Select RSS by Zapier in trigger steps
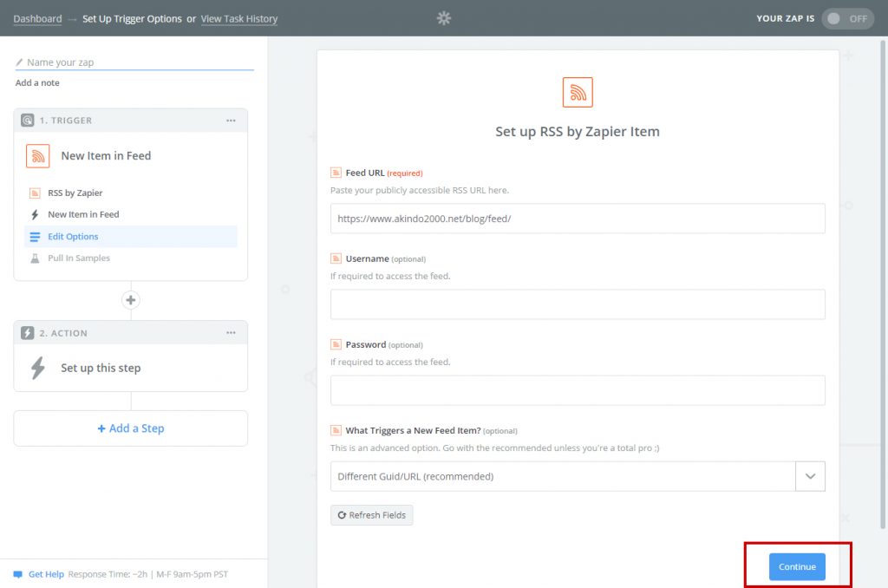The image size is (888, 588). click(75, 193)
